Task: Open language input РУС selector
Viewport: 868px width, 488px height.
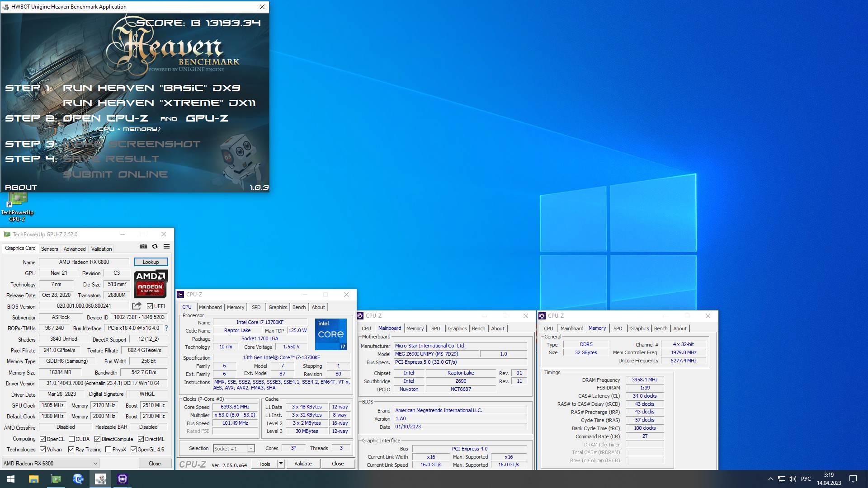Action: (x=806, y=479)
